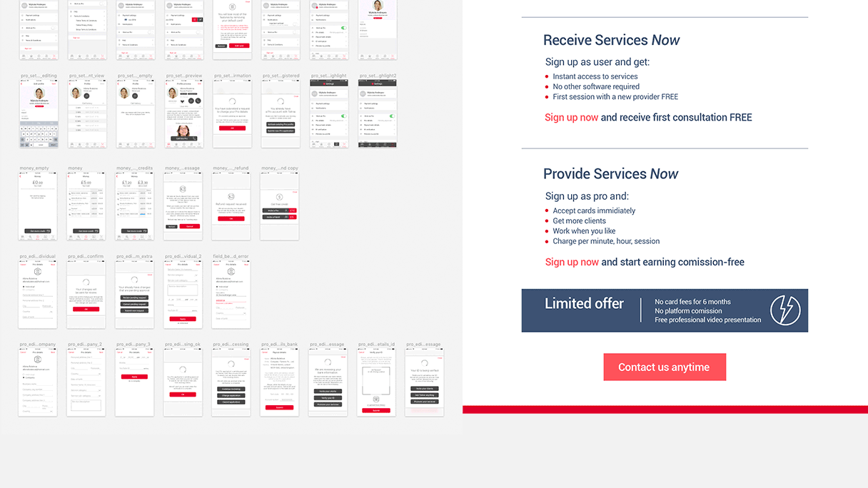Click the upload icon in pro_edi...etails_id artboard
Viewport: 868px width, 488px height.
point(376,400)
